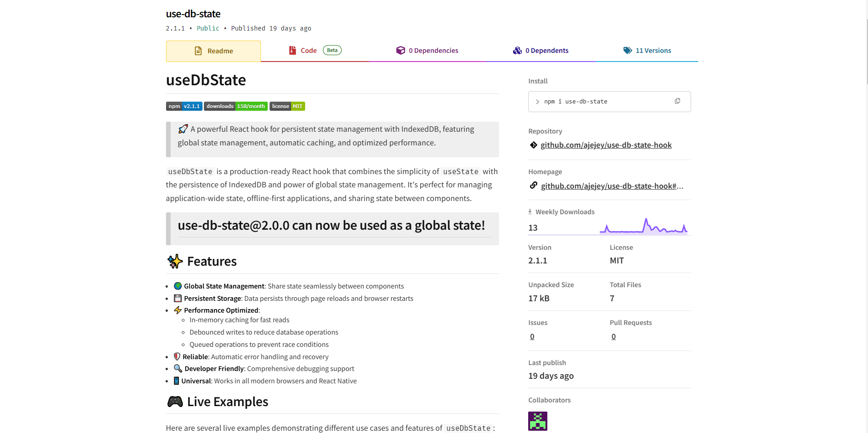This screenshot has width=868, height=433.
Task: Open the collaborator avatar
Action: click(x=537, y=421)
